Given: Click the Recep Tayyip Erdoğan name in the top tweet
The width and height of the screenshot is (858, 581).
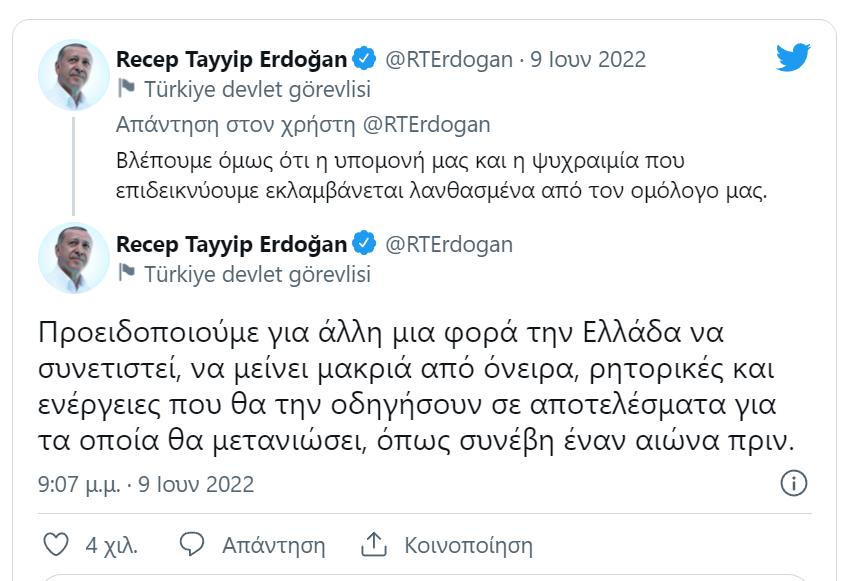Looking at the screenshot, I should point(231,59).
